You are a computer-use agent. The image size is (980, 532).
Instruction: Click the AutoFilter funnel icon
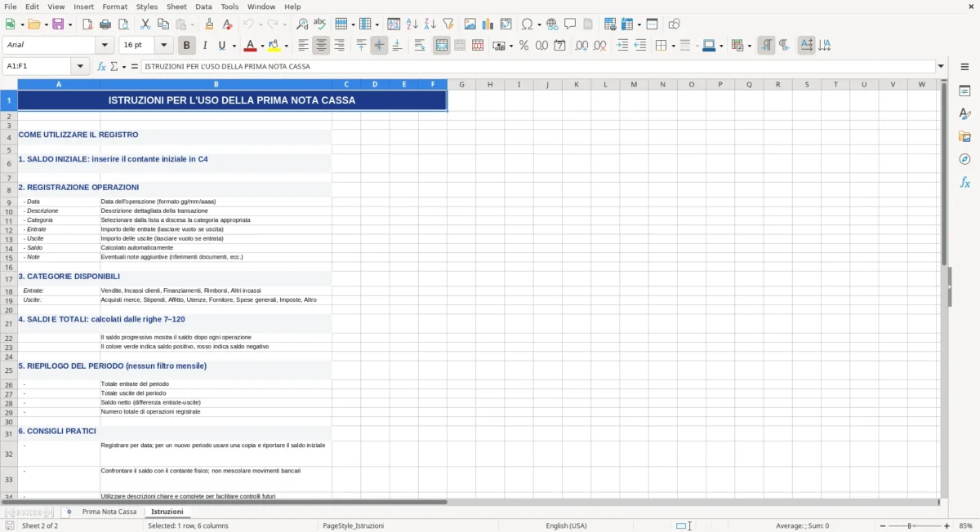coord(448,24)
